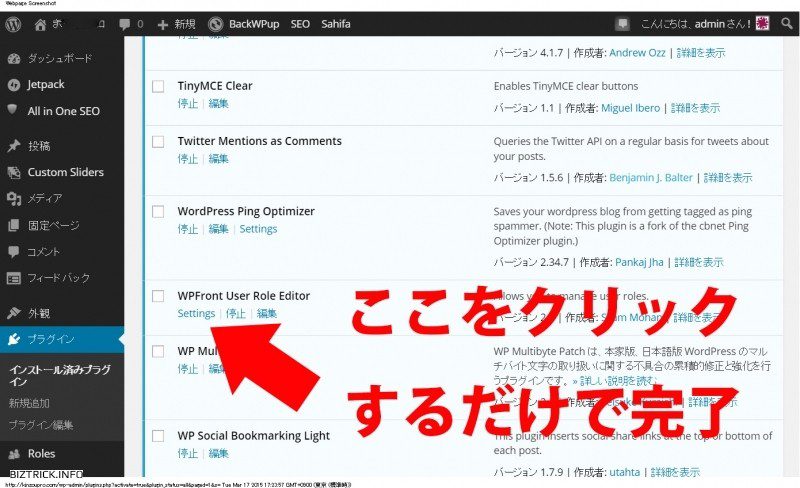Open the WordPress logo menu
This screenshot has width=800, height=488.
(13, 24)
